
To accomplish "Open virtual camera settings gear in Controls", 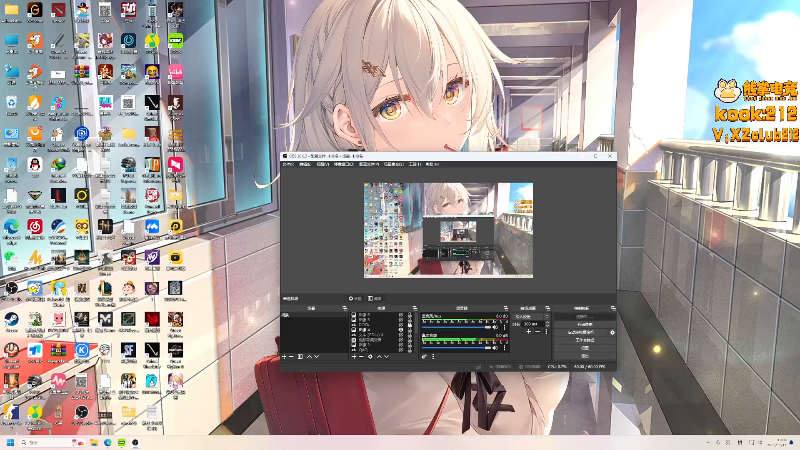I will coord(612,332).
